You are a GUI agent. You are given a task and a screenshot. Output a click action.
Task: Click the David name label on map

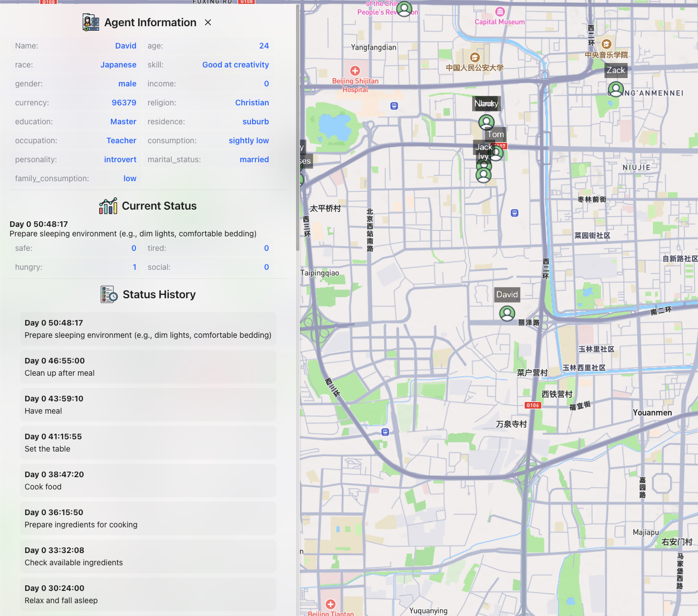click(507, 294)
